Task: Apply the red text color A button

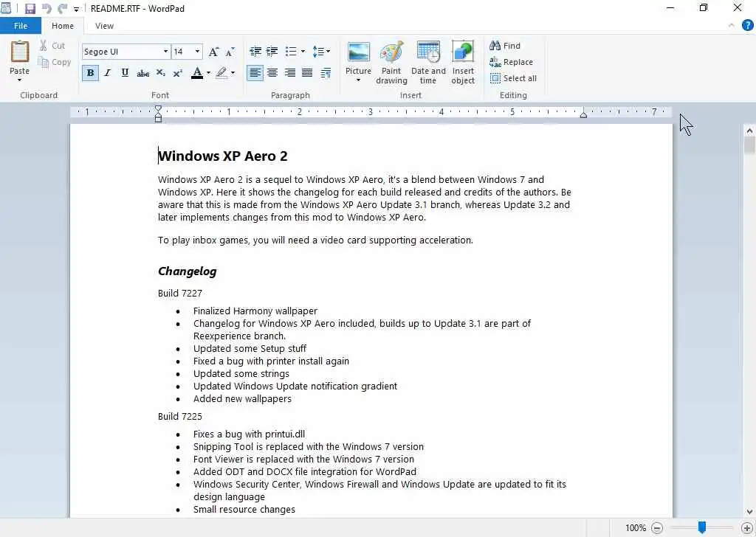Action: coord(196,73)
